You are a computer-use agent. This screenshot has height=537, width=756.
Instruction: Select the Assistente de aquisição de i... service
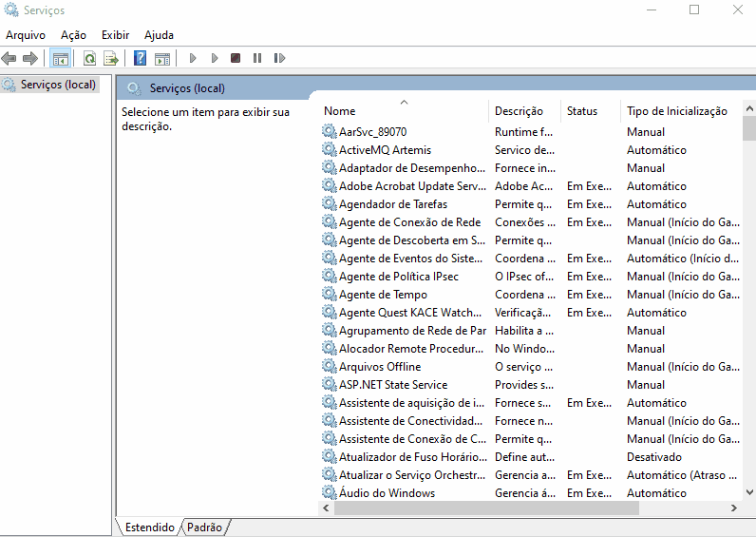pos(531,402)
